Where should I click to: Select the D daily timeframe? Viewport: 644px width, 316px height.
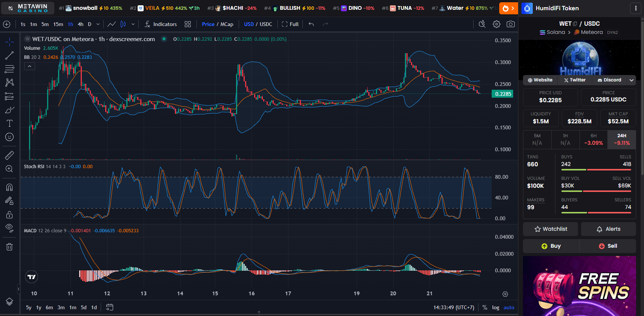[90, 24]
